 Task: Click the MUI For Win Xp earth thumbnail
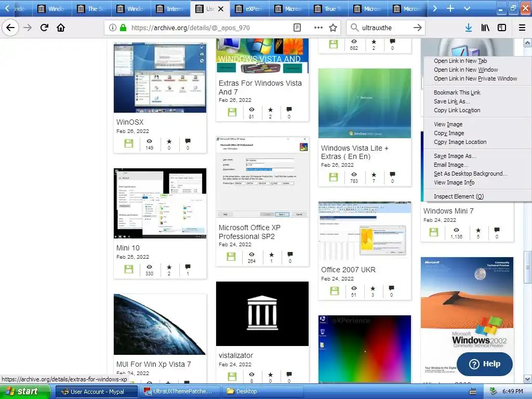pos(160,324)
